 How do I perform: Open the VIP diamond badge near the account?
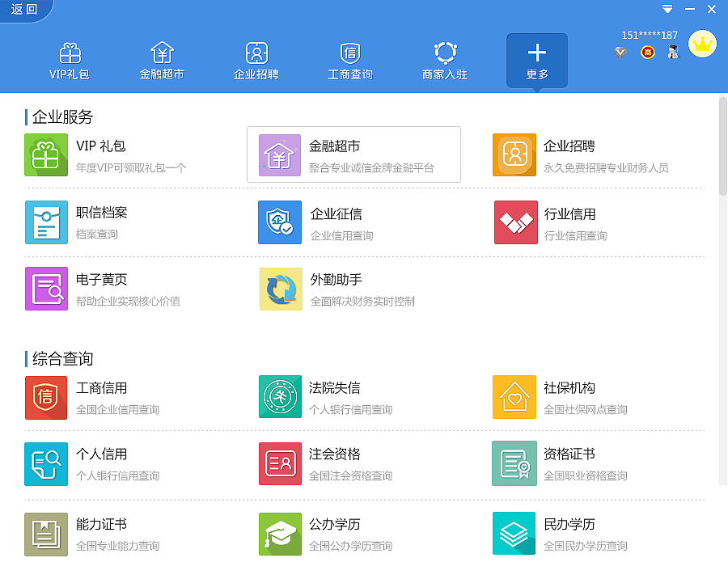coord(620,52)
